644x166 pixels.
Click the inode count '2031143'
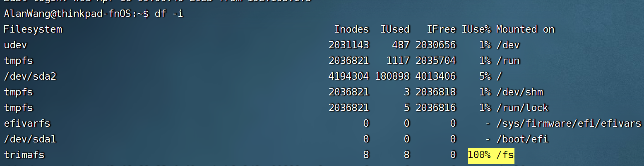pyautogui.click(x=349, y=45)
